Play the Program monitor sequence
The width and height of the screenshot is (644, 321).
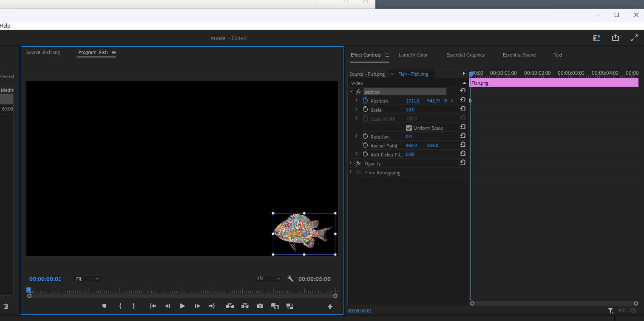click(x=182, y=306)
